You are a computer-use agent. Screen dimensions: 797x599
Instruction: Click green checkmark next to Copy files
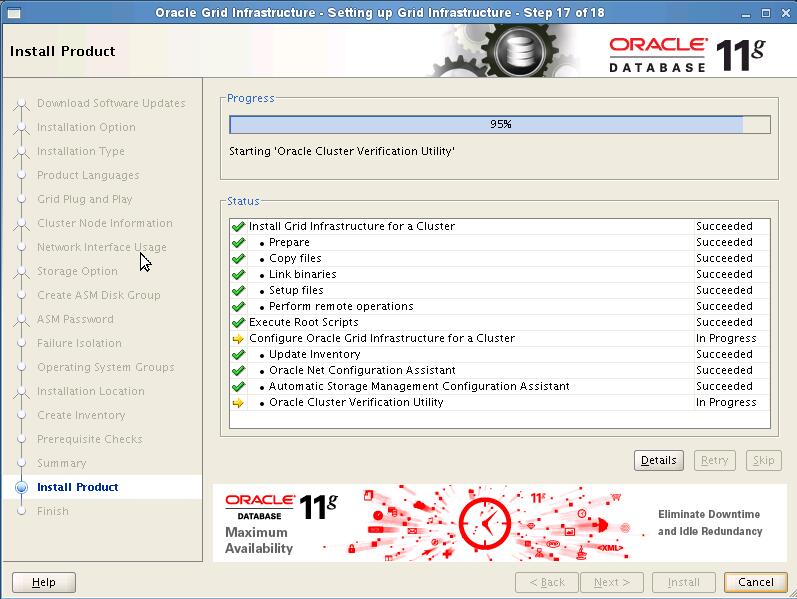pos(238,258)
